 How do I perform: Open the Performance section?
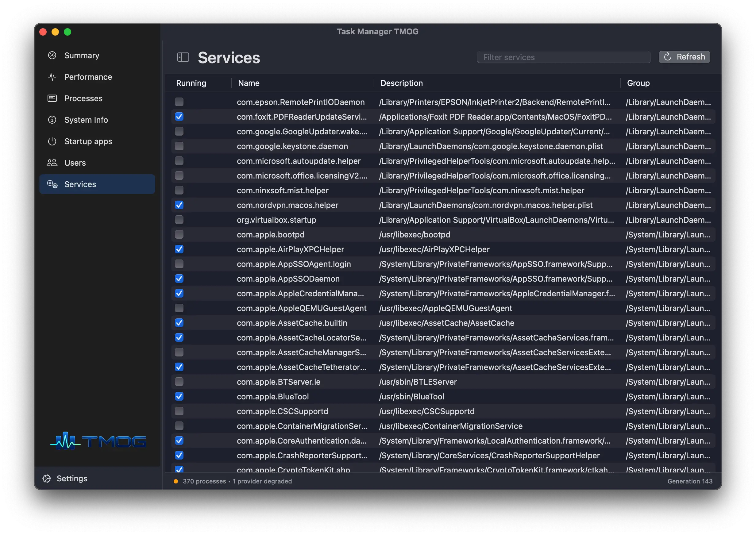[97, 77]
